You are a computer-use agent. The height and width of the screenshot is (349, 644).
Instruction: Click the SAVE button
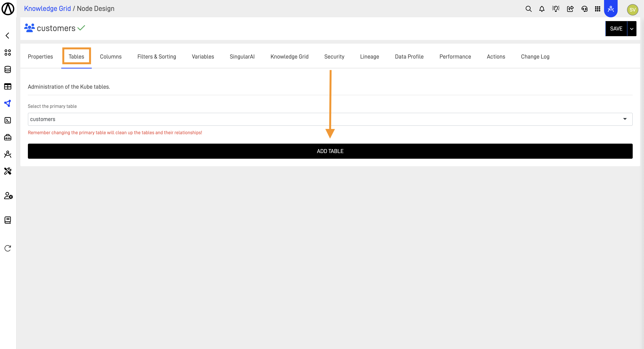click(x=616, y=29)
